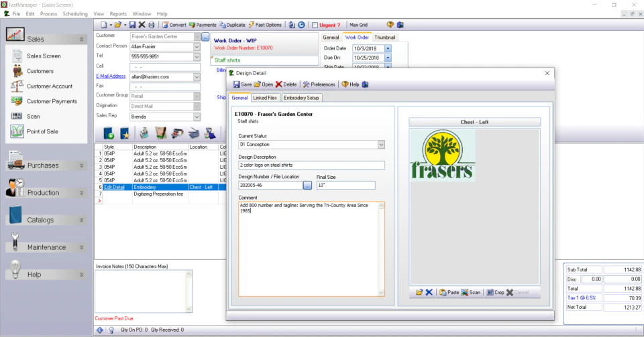The image size is (644, 337).
Task: Click Max Grid in toolbar
Action: (358, 25)
